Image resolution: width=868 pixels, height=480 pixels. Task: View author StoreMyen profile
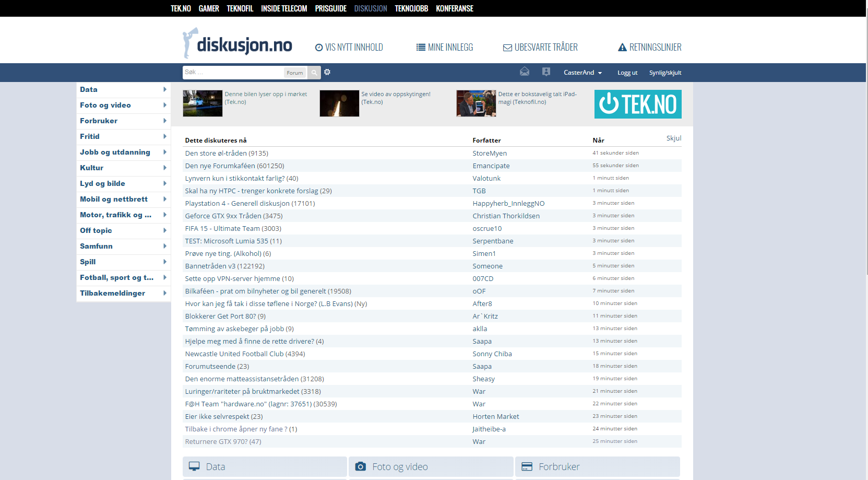click(490, 153)
